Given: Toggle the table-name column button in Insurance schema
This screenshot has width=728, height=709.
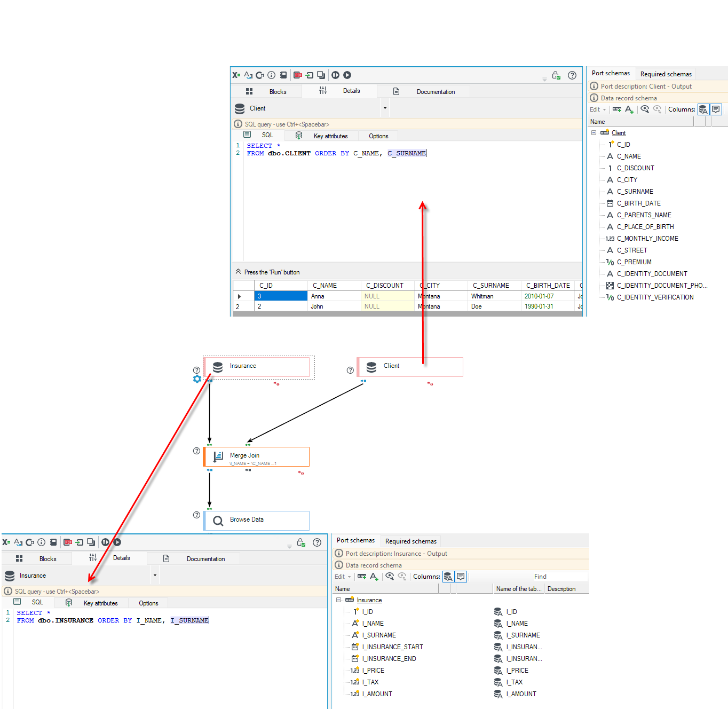Looking at the screenshot, I should coord(448,577).
